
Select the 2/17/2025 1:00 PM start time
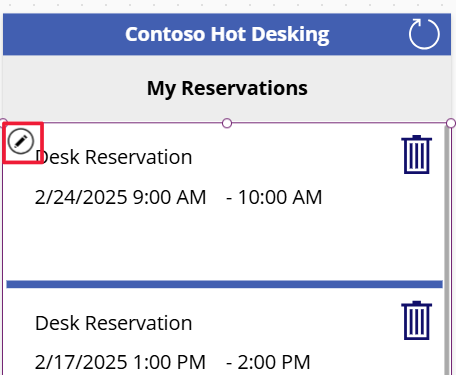pyautogui.click(x=120, y=362)
